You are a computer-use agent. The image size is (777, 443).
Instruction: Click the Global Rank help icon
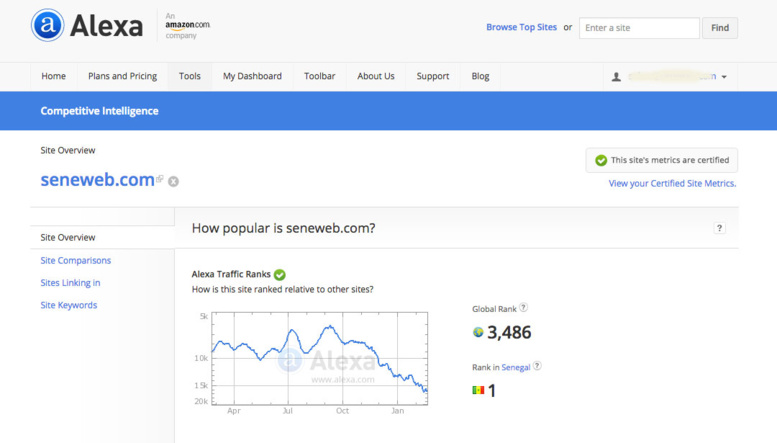[x=524, y=308]
